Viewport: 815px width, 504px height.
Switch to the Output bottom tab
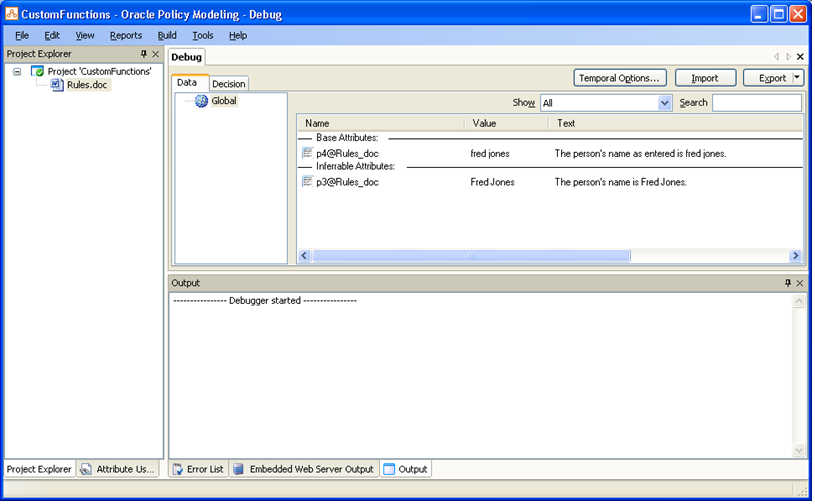405,469
